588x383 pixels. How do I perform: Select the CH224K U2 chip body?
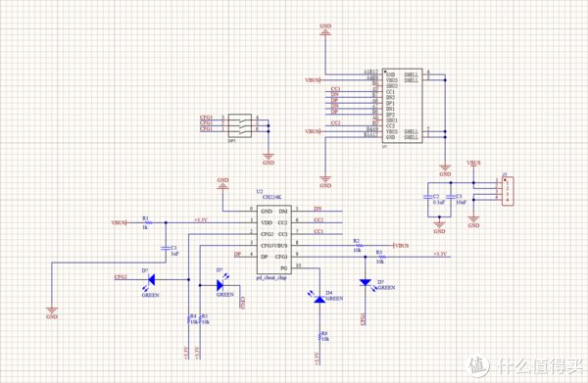pos(273,239)
